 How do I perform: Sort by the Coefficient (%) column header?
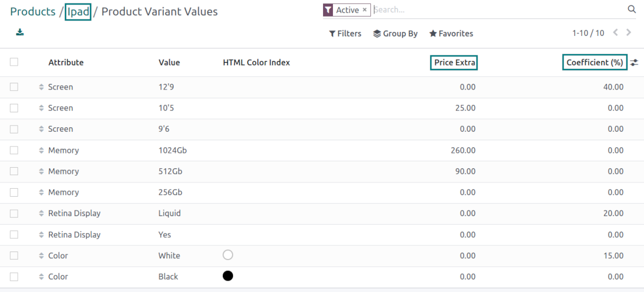click(595, 63)
